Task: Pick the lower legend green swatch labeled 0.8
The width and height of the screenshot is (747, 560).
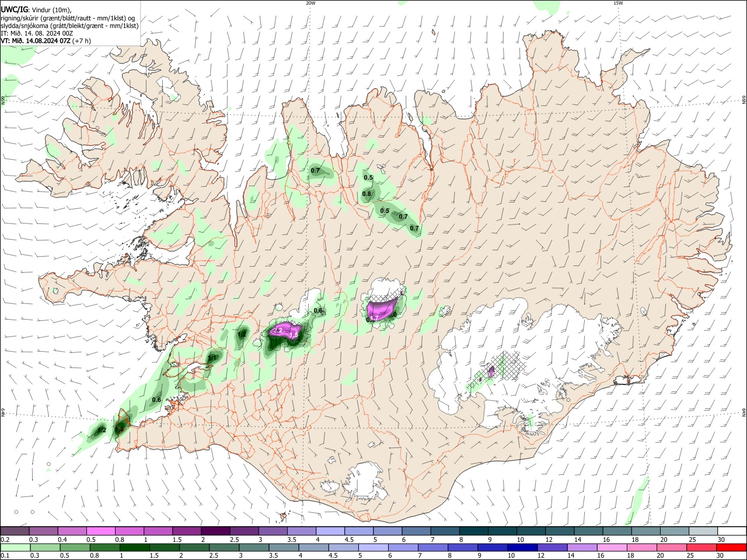Action: tap(104, 547)
